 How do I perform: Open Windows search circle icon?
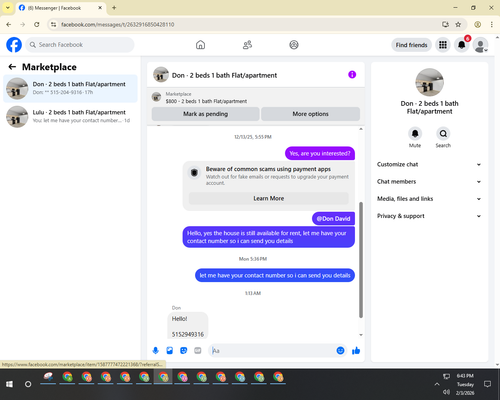[28, 384]
